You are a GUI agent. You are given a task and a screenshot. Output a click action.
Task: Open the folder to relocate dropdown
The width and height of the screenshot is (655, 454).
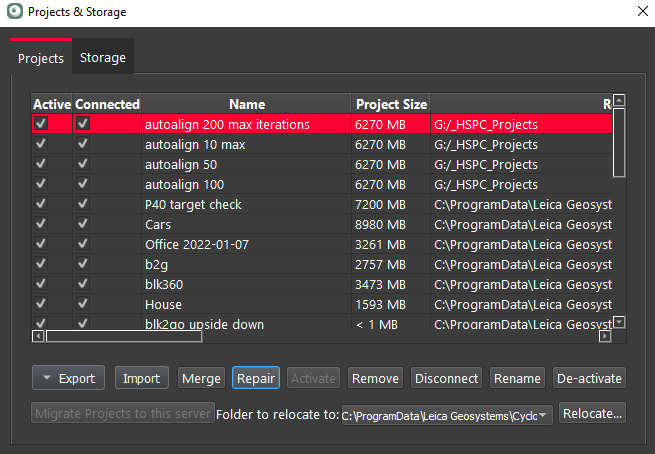point(544,414)
